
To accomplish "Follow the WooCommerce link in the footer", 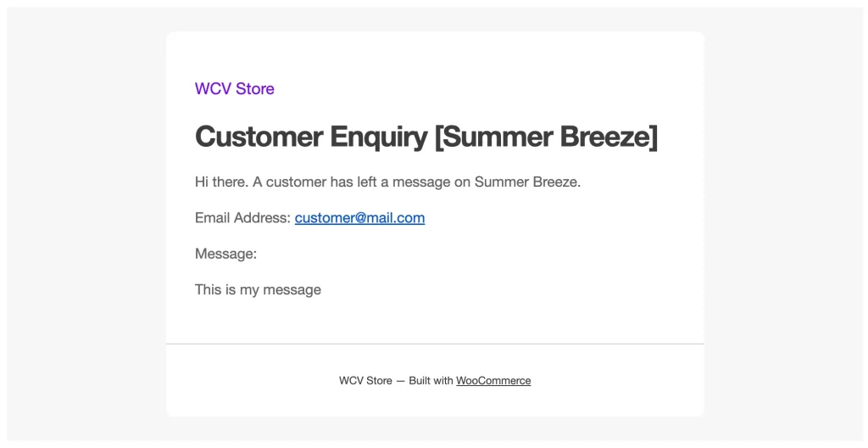I will pyautogui.click(x=493, y=381).
